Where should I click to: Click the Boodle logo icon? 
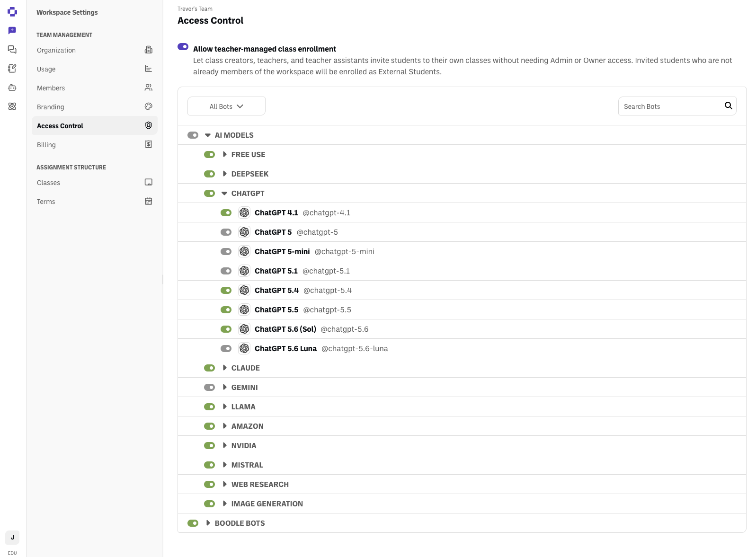coord(12,12)
